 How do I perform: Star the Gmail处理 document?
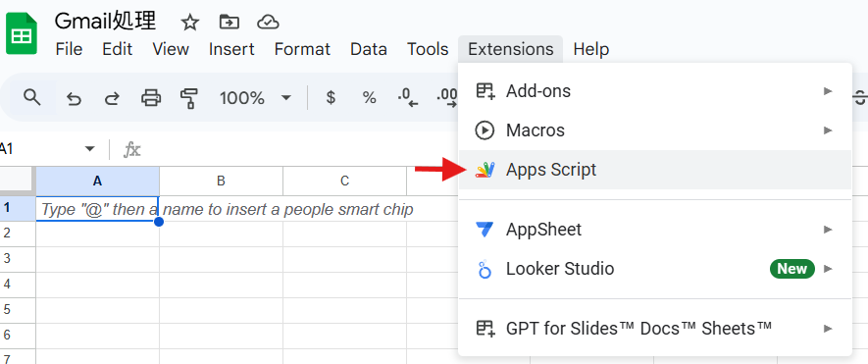[190, 23]
